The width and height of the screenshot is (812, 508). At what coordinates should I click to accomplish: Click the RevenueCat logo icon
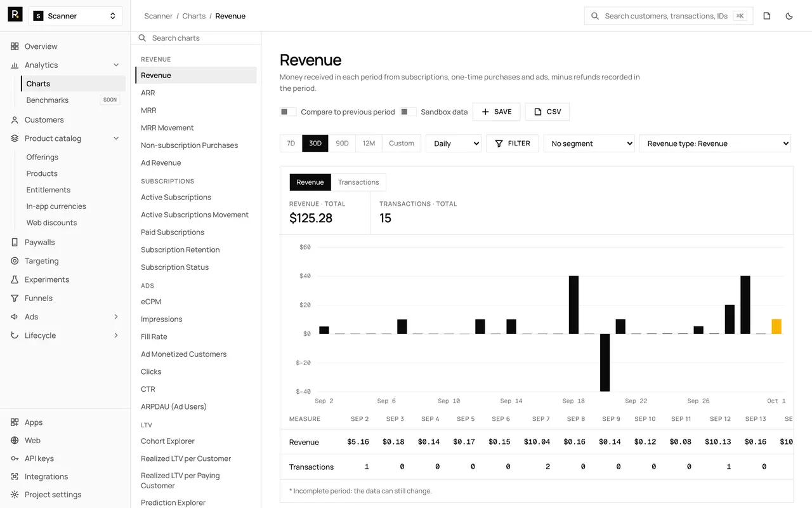click(15, 15)
